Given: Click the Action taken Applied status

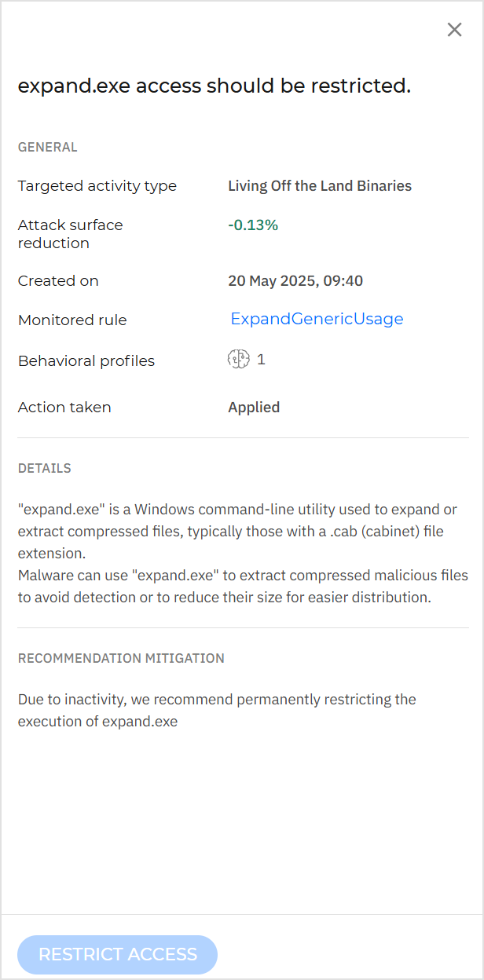Looking at the screenshot, I should pos(254,407).
